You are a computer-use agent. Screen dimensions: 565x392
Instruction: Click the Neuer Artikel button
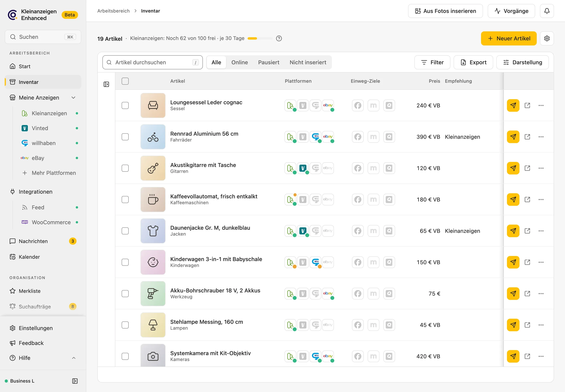[508, 38]
